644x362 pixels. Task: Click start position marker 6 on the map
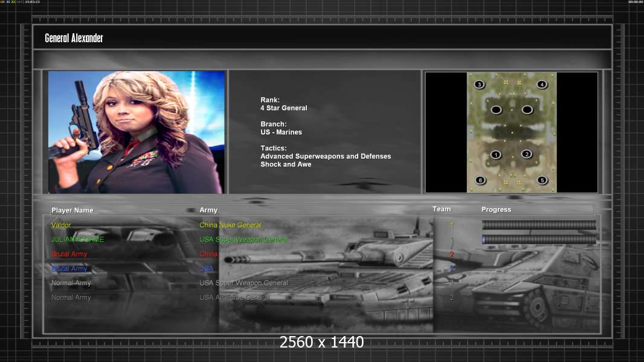[x=480, y=180]
